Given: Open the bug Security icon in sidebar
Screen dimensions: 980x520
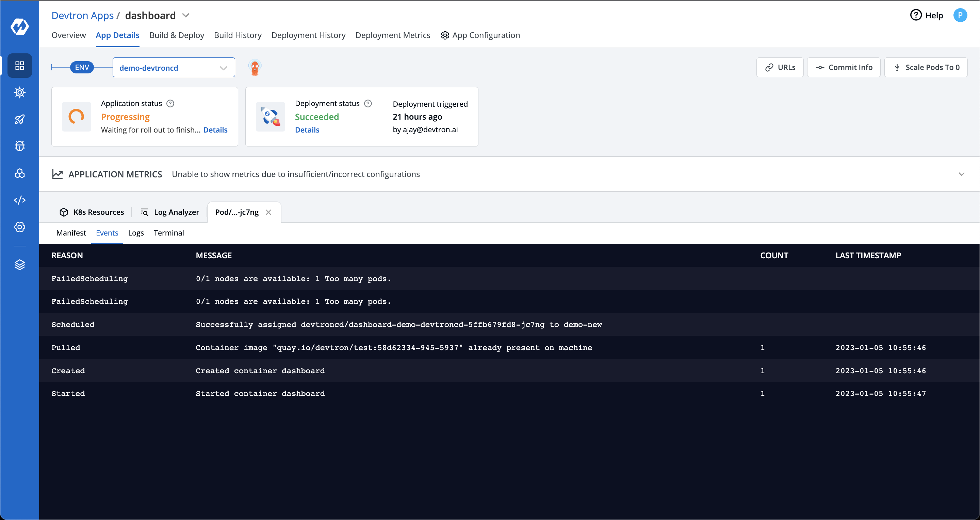Looking at the screenshot, I should pyautogui.click(x=19, y=146).
